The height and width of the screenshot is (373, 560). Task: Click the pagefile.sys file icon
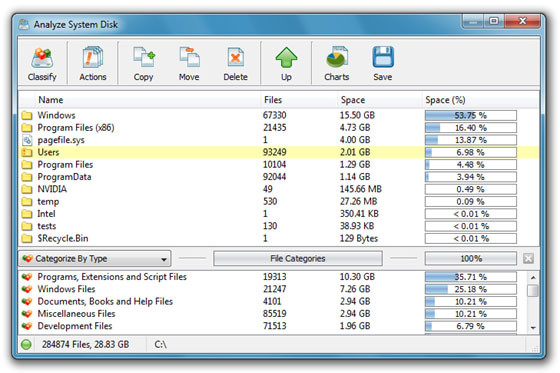click(x=27, y=140)
